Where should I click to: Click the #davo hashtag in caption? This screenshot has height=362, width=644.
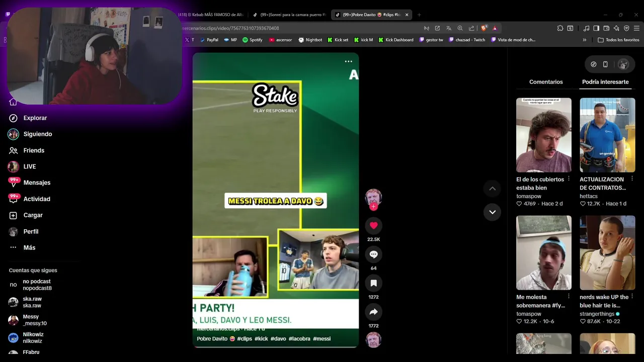click(278, 339)
